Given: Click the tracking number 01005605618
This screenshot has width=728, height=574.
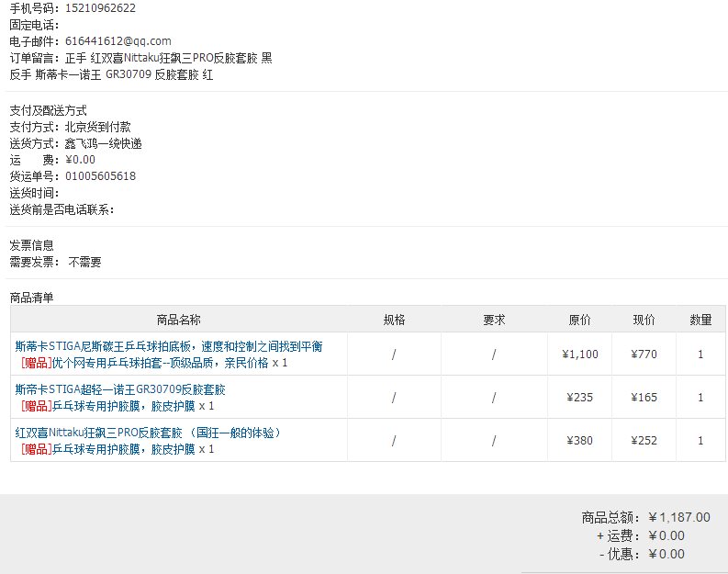Looking at the screenshot, I should click(x=100, y=176).
